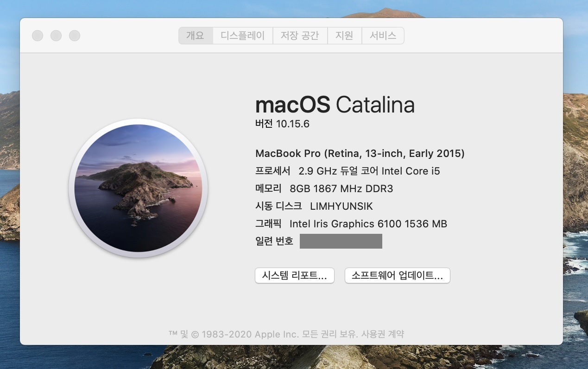Image resolution: width=588 pixels, height=369 pixels.
Task: Open 시스템 리포트
Action: pos(295,275)
